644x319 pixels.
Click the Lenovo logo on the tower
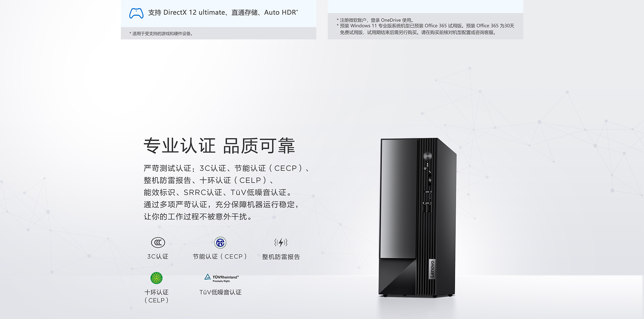pyautogui.click(x=432, y=269)
